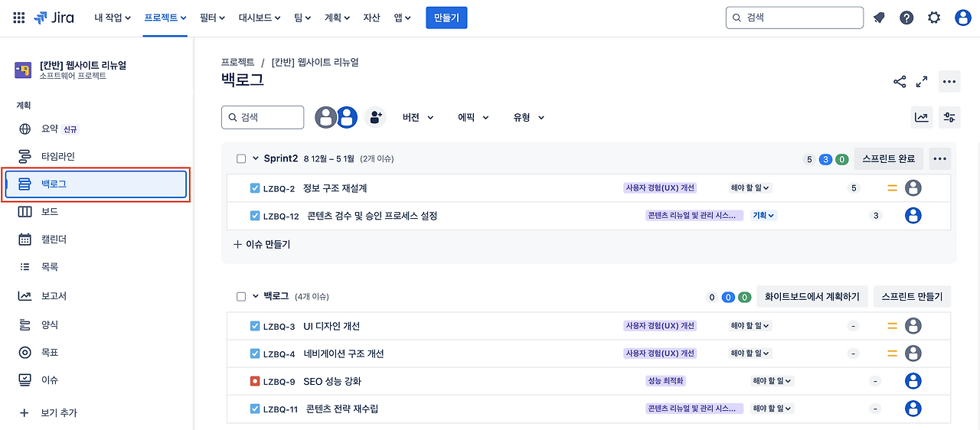The image size is (980, 430).
Task: Click the assignee avatar on LZBQ-12
Action: (913, 216)
